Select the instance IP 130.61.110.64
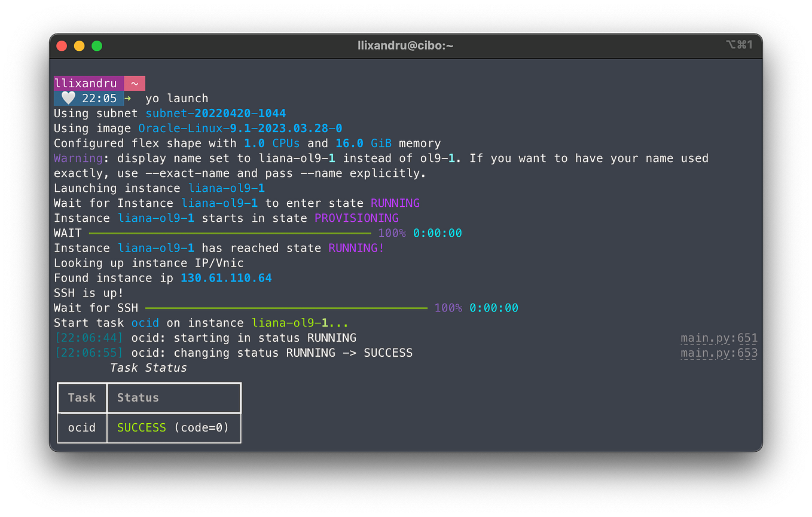This screenshot has height=517, width=812. 225,277
